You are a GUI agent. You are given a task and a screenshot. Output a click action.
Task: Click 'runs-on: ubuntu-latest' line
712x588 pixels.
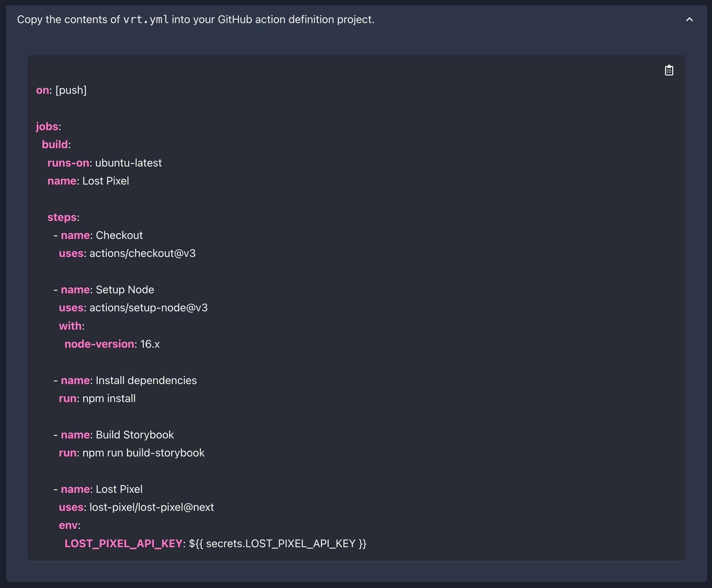point(105,163)
